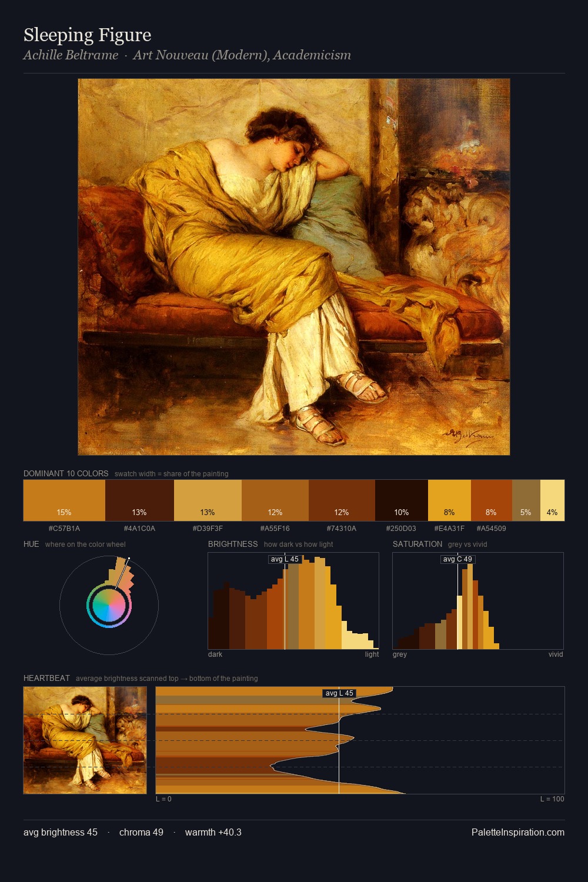Click the avg C 49 marker in Saturation histogram
Screen dimensions: 588x882
[457, 559]
